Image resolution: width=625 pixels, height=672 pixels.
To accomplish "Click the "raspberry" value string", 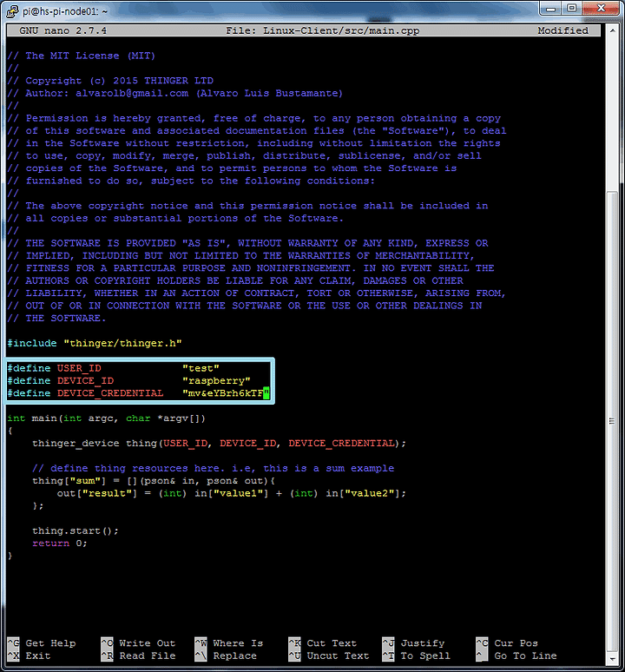I will (x=216, y=380).
